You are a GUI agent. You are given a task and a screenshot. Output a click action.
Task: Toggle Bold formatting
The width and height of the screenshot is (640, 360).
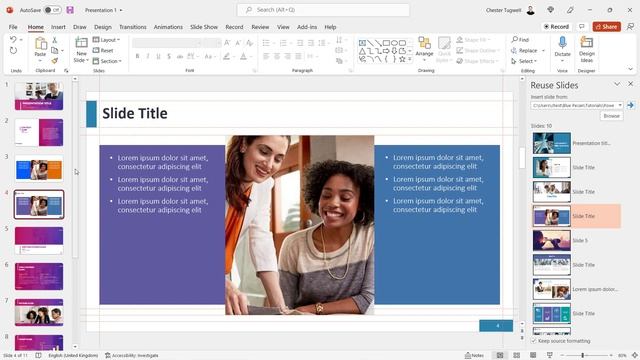[138, 56]
